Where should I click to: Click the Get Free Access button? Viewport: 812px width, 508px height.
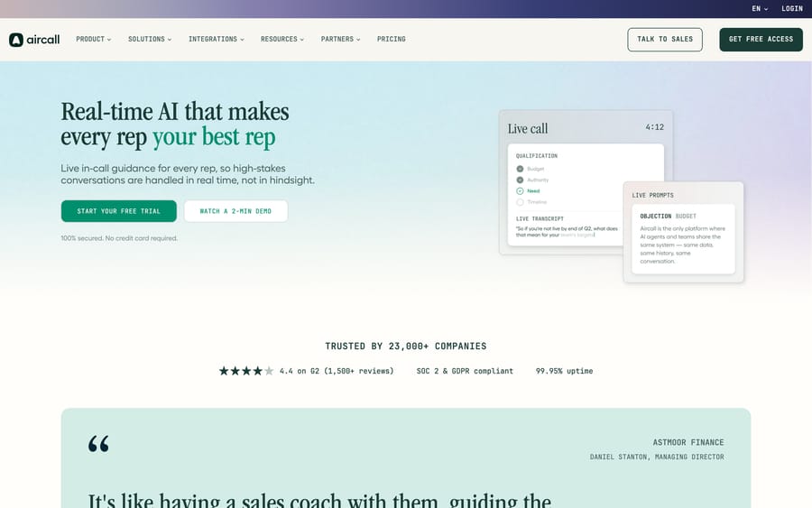(761, 40)
